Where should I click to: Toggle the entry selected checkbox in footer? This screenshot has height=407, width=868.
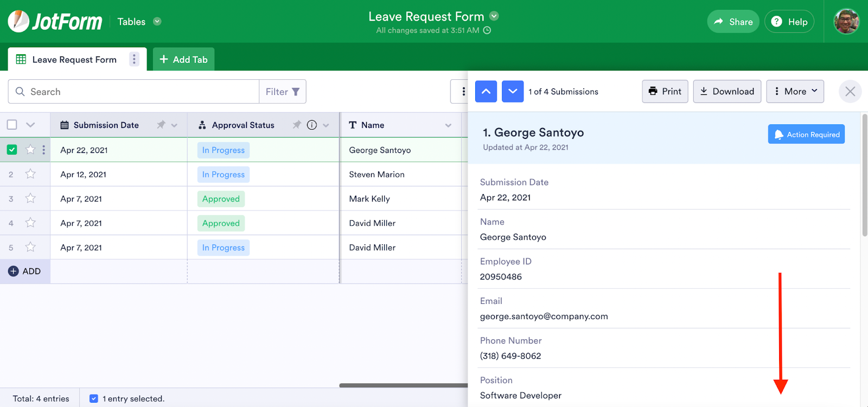pos(94,399)
